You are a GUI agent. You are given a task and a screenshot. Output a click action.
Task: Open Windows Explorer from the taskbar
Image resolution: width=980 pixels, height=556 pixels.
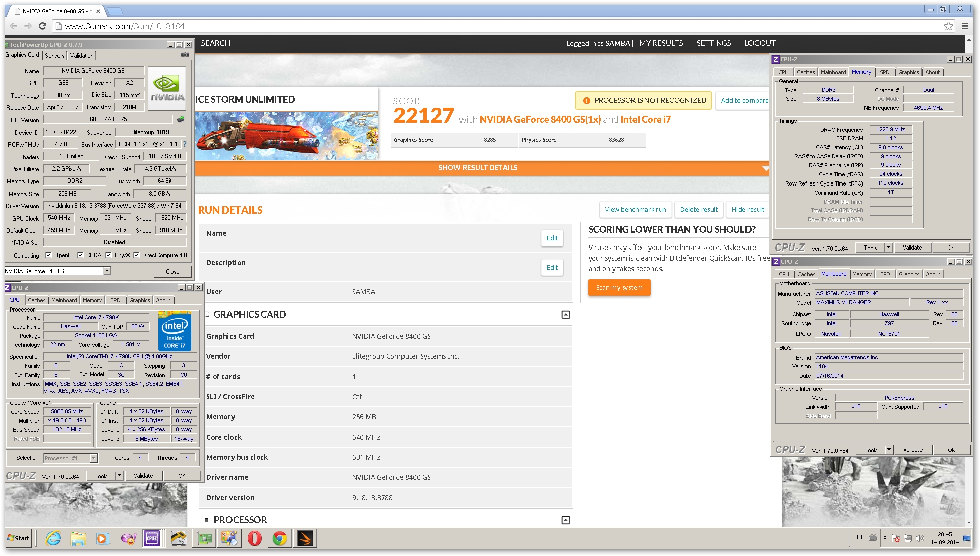coord(78,539)
